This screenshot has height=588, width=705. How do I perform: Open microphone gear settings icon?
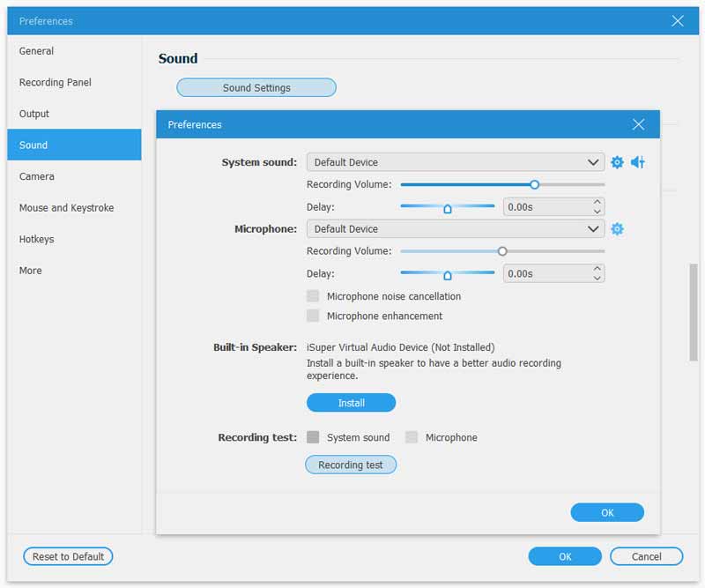coord(617,229)
